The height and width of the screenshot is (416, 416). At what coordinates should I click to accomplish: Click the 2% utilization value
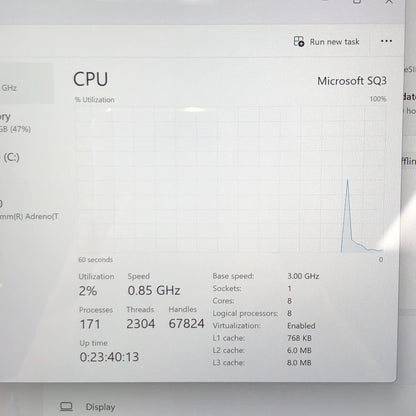point(88,291)
